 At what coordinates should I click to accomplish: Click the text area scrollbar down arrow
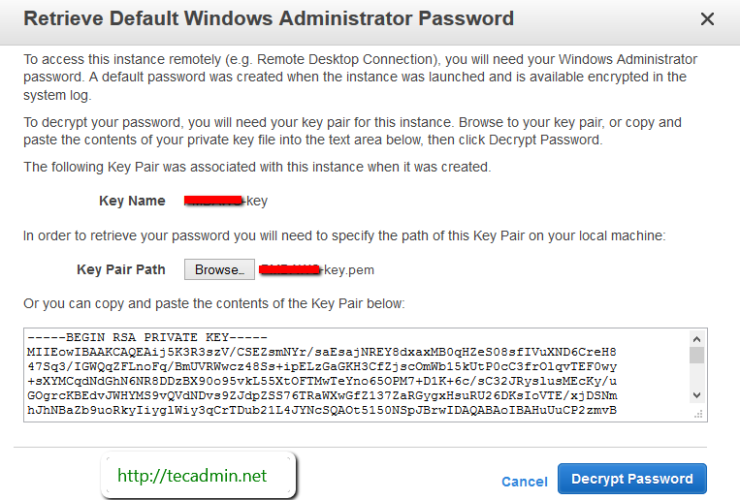pos(697,396)
